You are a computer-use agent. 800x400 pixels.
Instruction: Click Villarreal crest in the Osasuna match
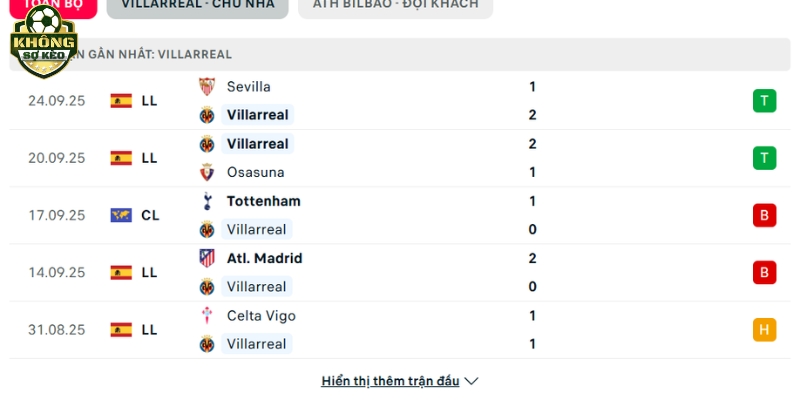point(207,144)
